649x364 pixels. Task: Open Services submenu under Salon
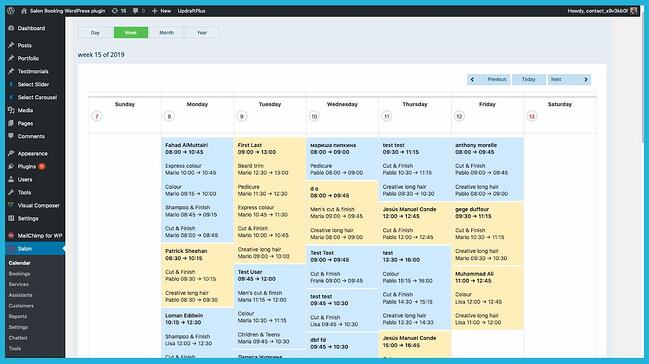point(19,284)
